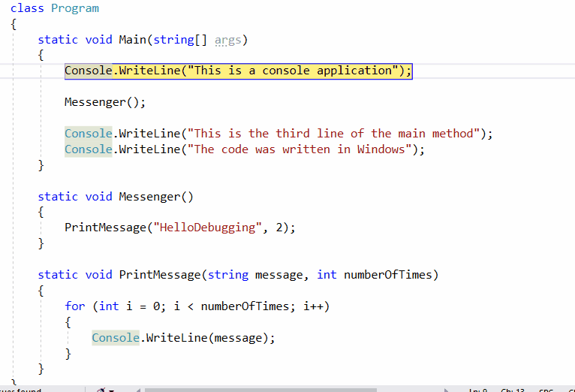Click the "for" keyword
This screenshot has height=392, width=575.
pyautogui.click(x=75, y=306)
